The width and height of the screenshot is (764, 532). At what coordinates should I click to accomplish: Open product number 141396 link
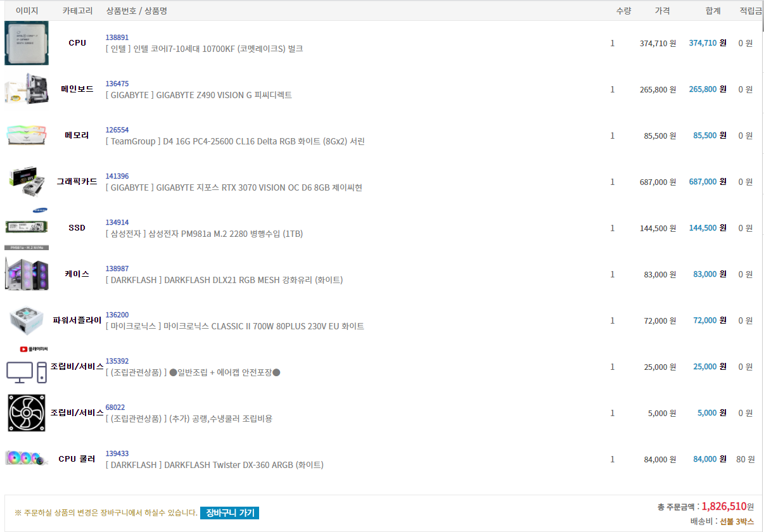[x=117, y=176]
